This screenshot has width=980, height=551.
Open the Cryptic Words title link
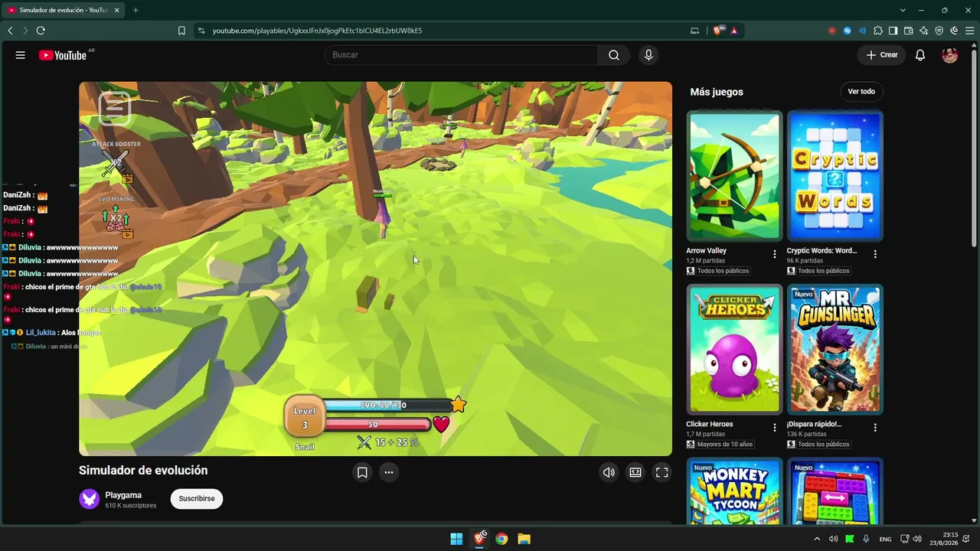[822, 251]
